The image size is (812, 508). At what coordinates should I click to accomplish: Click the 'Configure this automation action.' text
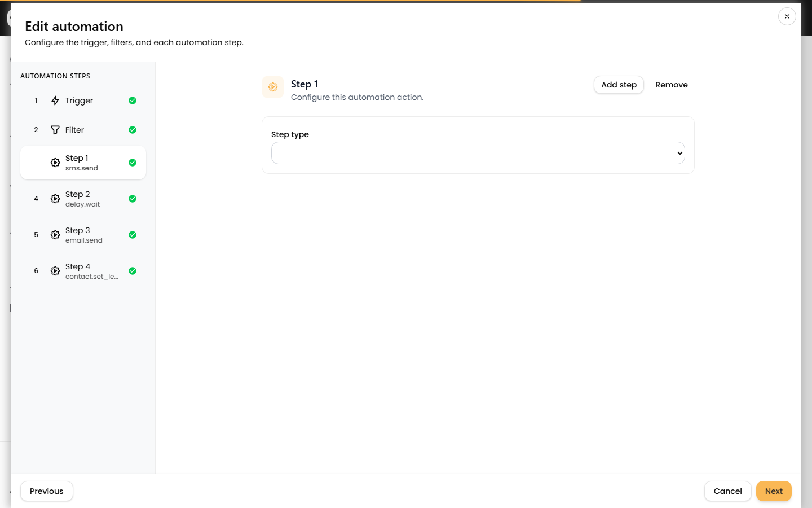357,97
